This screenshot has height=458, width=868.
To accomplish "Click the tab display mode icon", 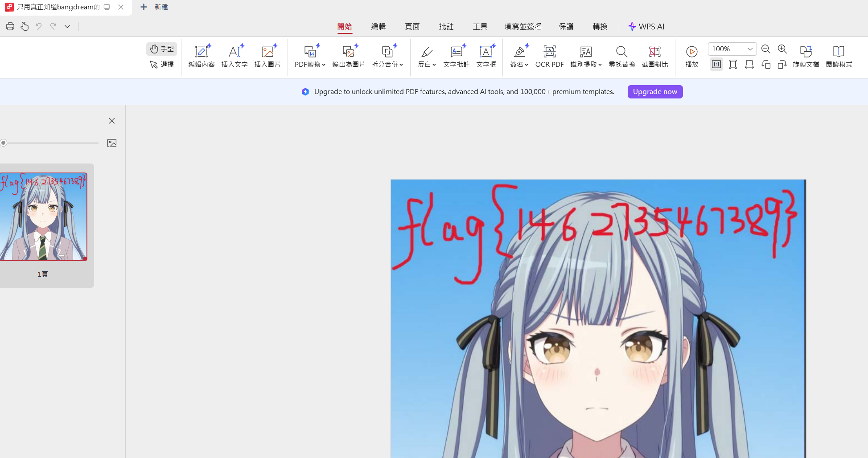I will (x=107, y=7).
